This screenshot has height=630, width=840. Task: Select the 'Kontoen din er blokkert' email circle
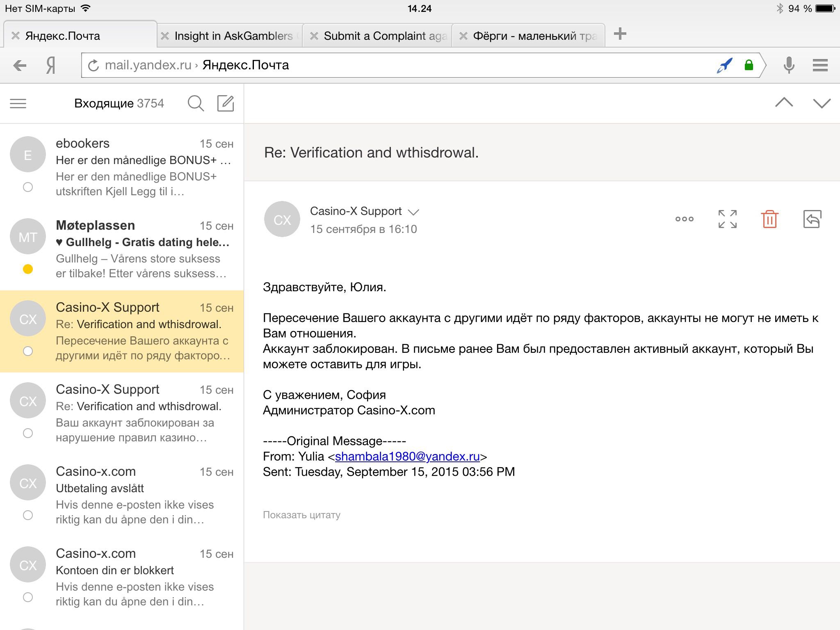[28, 597]
